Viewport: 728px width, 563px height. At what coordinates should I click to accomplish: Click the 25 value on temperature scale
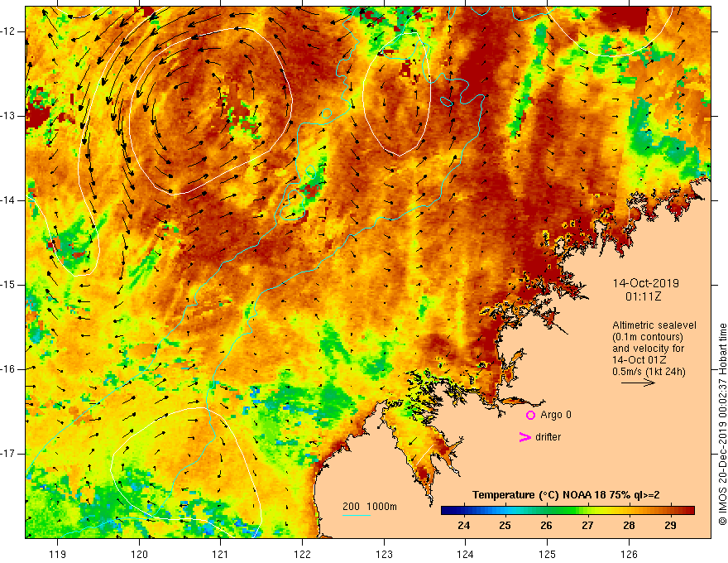coord(505,526)
